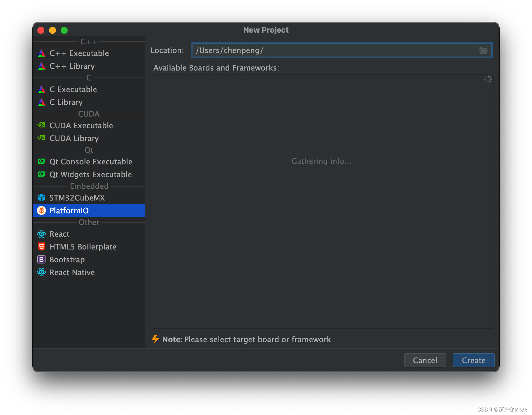Click the STM32CubeMX cube icon
The height and width of the screenshot is (415, 532).
click(41, 198)
